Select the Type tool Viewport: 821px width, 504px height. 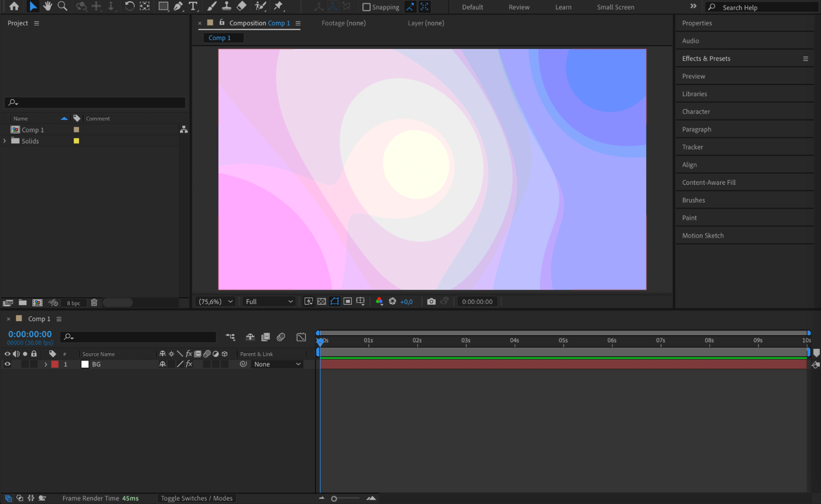click(193, 6)
